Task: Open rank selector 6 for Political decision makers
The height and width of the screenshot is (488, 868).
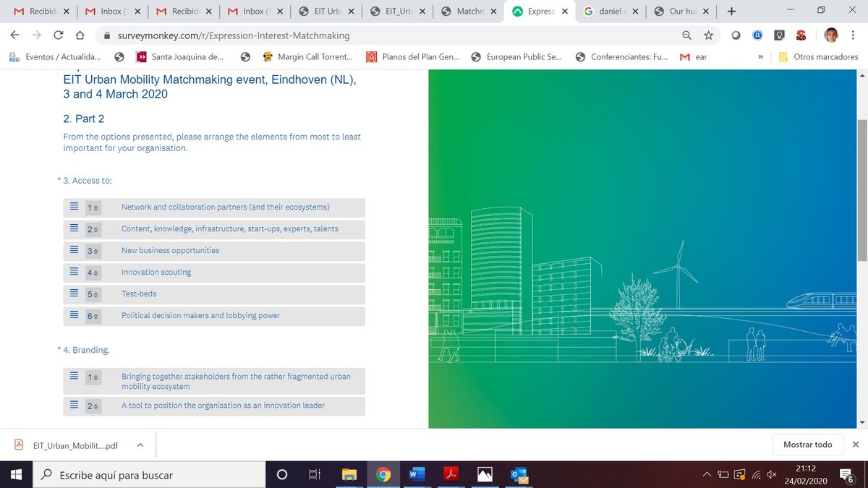Action: 93,316
